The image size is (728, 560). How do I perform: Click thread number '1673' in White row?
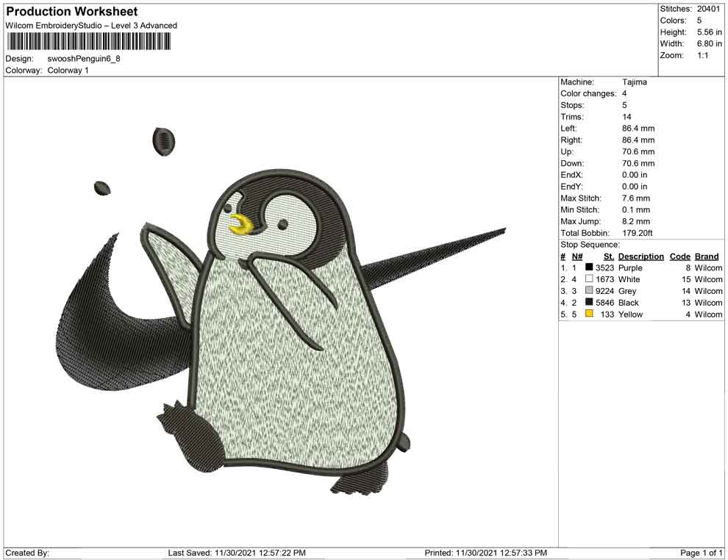point(605,279)
